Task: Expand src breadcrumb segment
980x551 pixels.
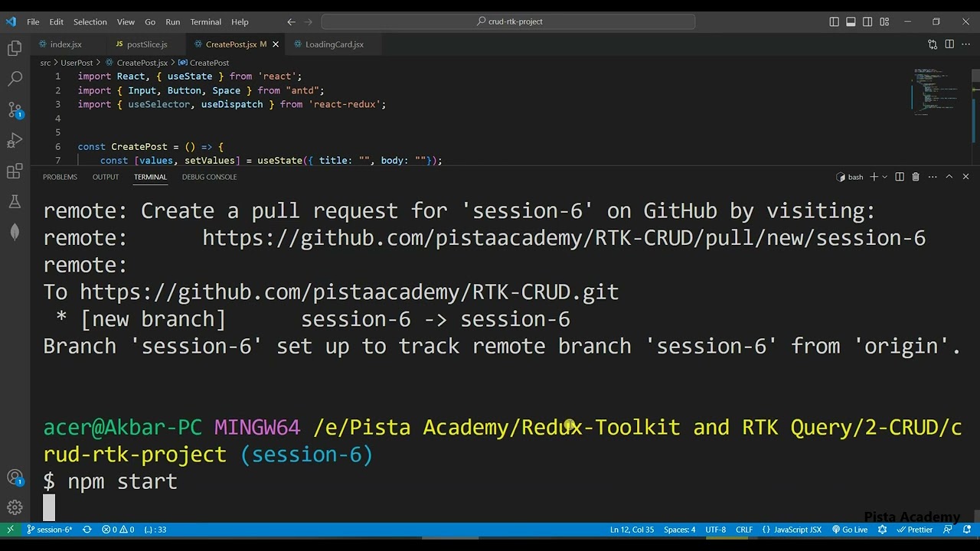Action: [x=45, y=63]
